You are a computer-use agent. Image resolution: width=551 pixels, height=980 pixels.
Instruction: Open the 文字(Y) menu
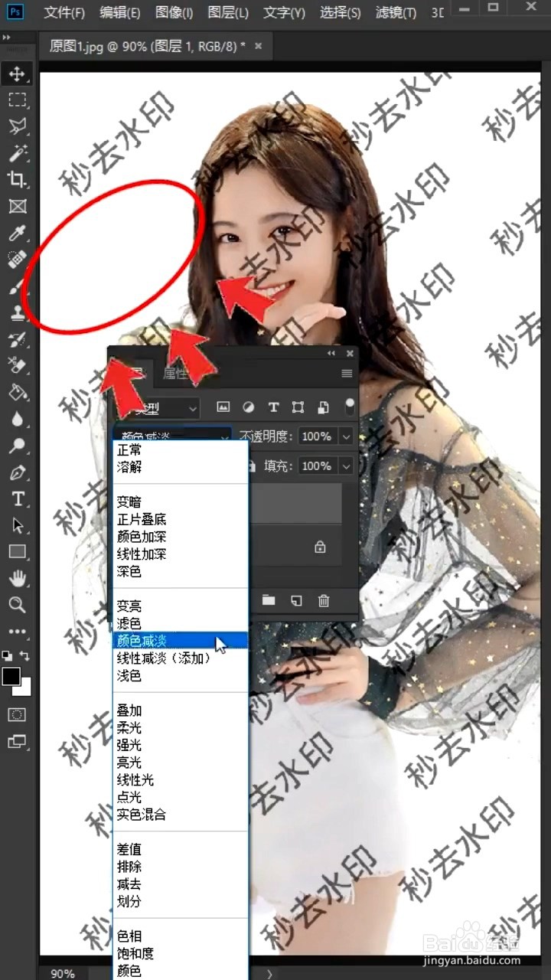click(284, 13)
